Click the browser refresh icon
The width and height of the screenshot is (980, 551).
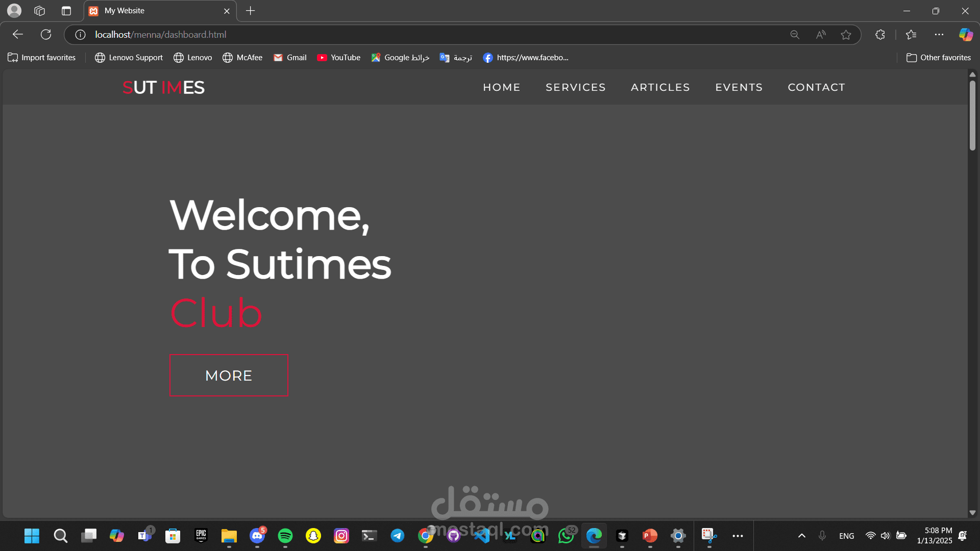coord(46,35)
